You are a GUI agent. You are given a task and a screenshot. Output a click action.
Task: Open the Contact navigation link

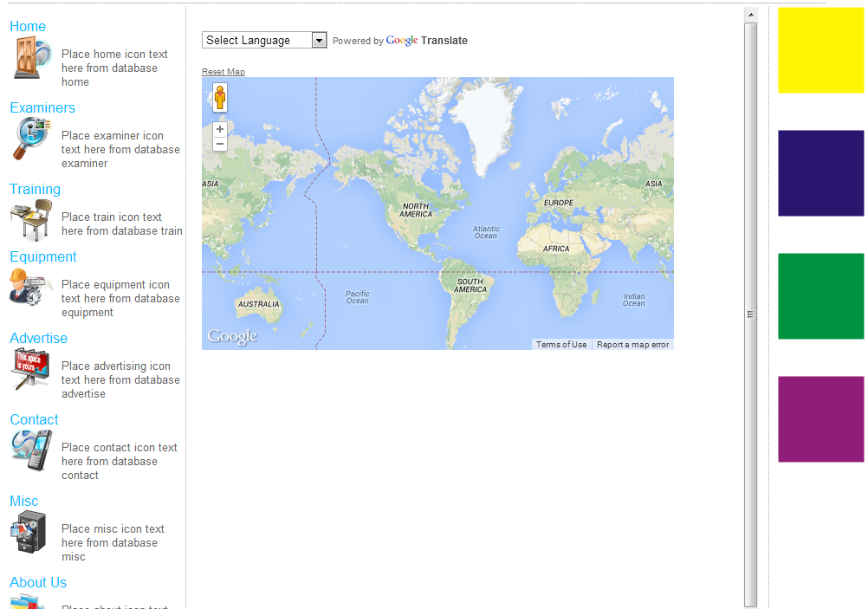(x=35, y=419)
